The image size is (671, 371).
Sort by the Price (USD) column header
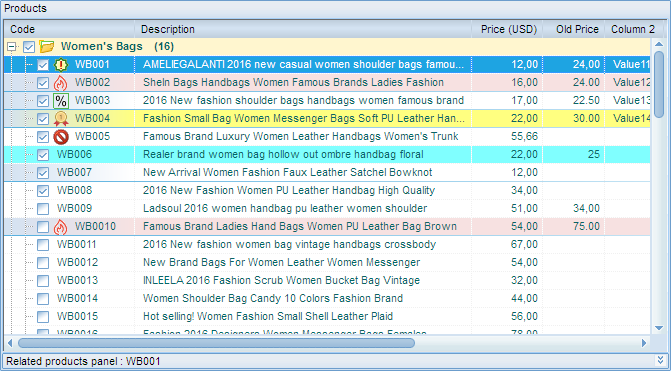(x=508, y=29)
